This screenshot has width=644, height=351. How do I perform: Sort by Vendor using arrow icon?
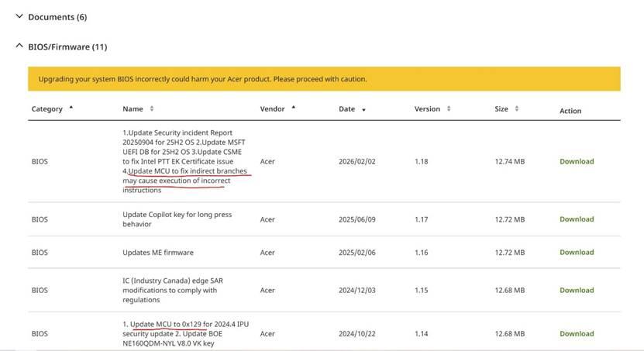pos(293,108)
